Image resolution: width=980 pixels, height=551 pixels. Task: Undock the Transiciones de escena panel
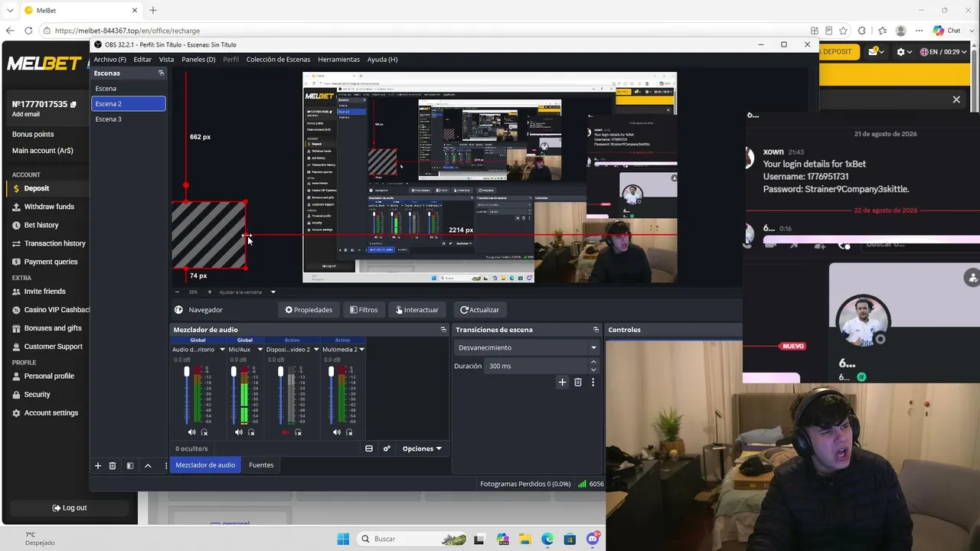click(596, 330)
